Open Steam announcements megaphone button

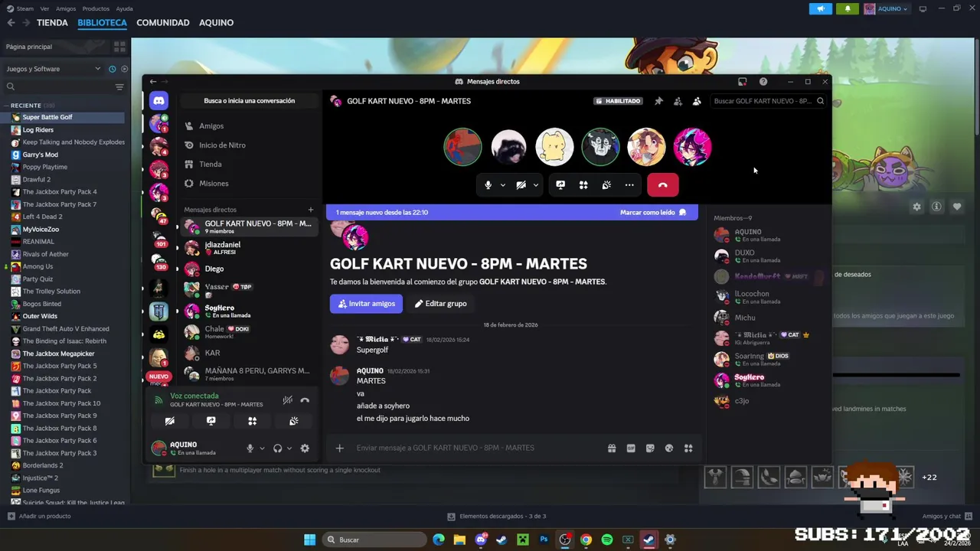pyautogui.click(x=821, y=8)
